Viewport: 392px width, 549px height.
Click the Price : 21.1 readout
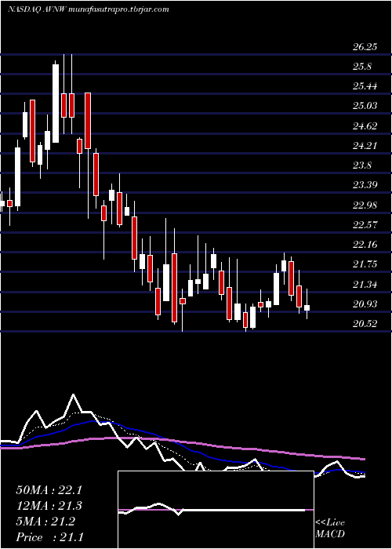49,536
